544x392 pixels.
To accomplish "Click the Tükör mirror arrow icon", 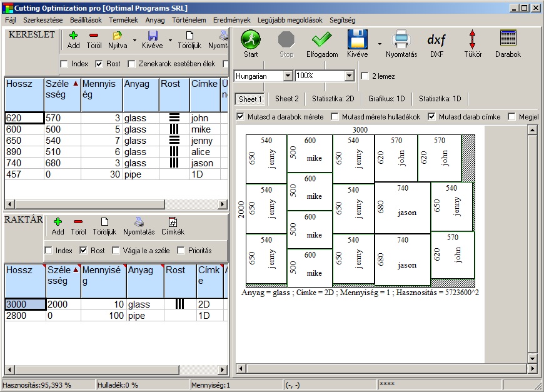I will click(x=472, y=40).
